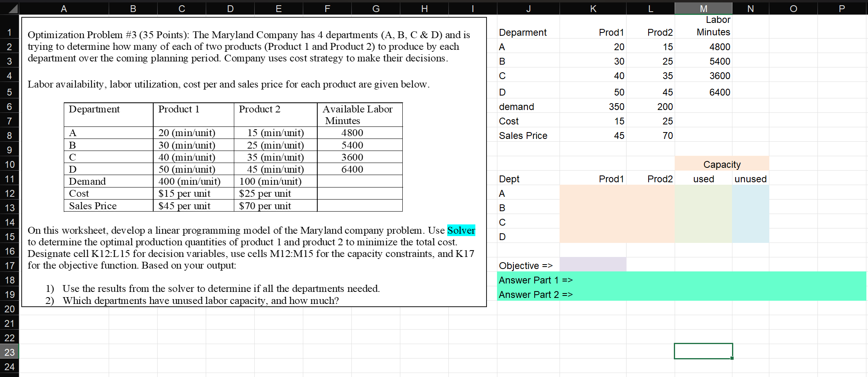Select row 23 header
Screen dimensions: 868x377
10,352
